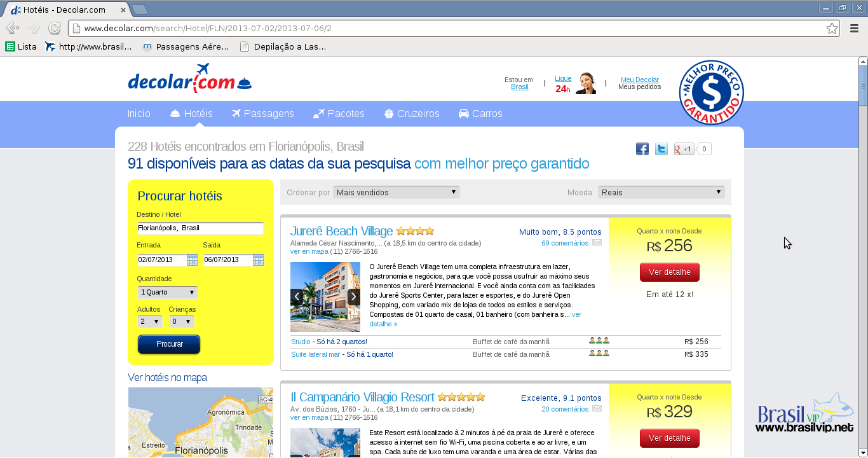Go to the Inicio menu item
Image resolution: width=868 pixels, height=458 pixels.
coord(139,114)
